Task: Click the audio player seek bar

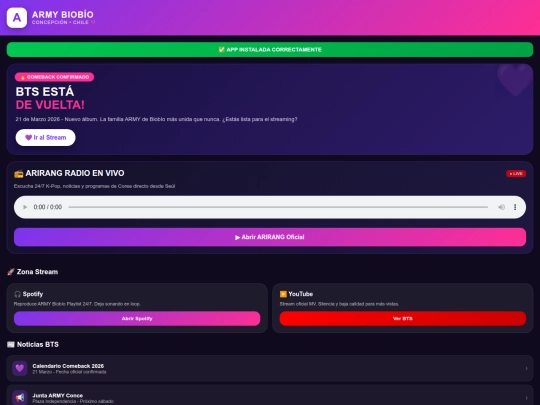Action: pyautogui.click(x=278, y=207)
